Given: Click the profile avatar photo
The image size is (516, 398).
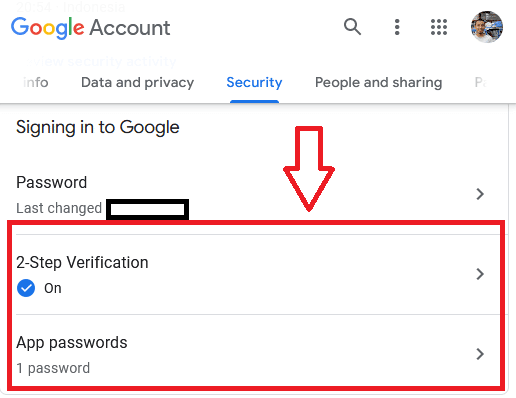Looking at the screenshot, I should [x=487, y=27].
